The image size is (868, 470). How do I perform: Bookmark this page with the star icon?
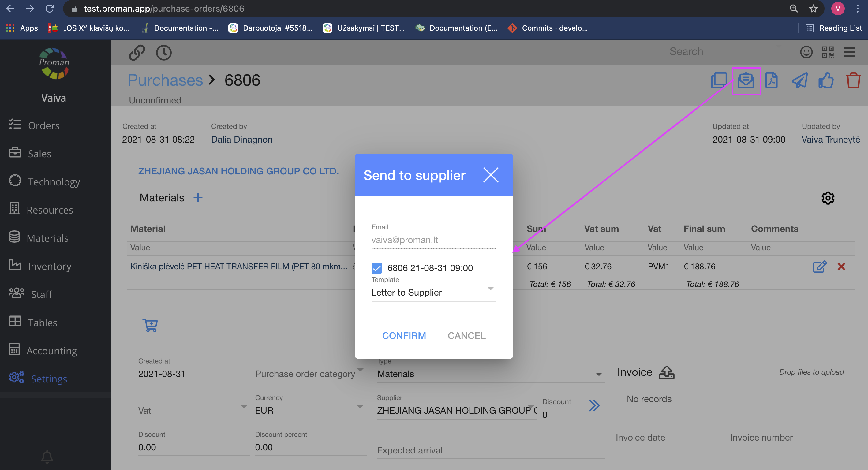[813, 9]
